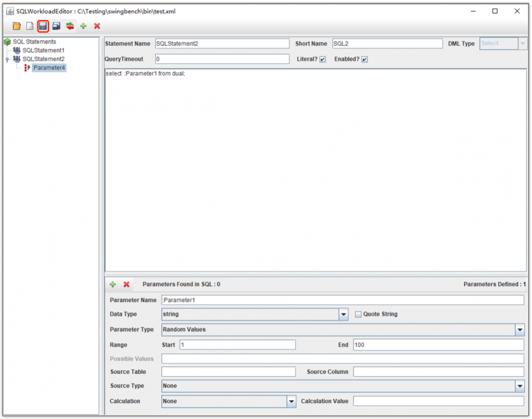Click the highlighted save toolbar icon
The image size is (532, 419).
[x=43, y=26]
